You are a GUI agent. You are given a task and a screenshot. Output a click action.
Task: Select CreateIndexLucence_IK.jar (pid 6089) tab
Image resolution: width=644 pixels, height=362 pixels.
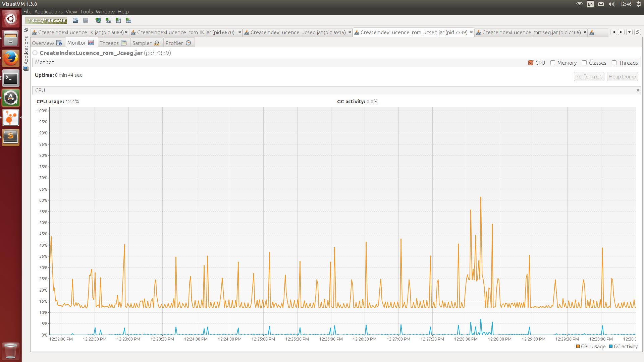point(80,32)
